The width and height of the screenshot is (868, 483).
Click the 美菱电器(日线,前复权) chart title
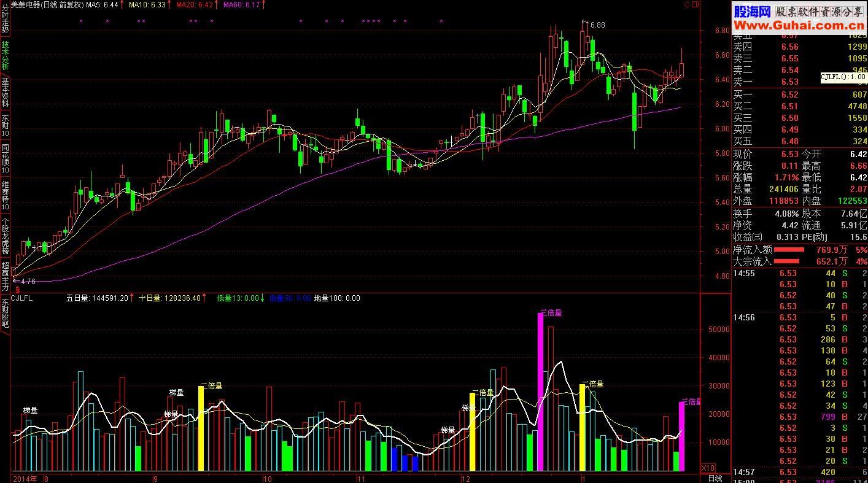[47, 4]
